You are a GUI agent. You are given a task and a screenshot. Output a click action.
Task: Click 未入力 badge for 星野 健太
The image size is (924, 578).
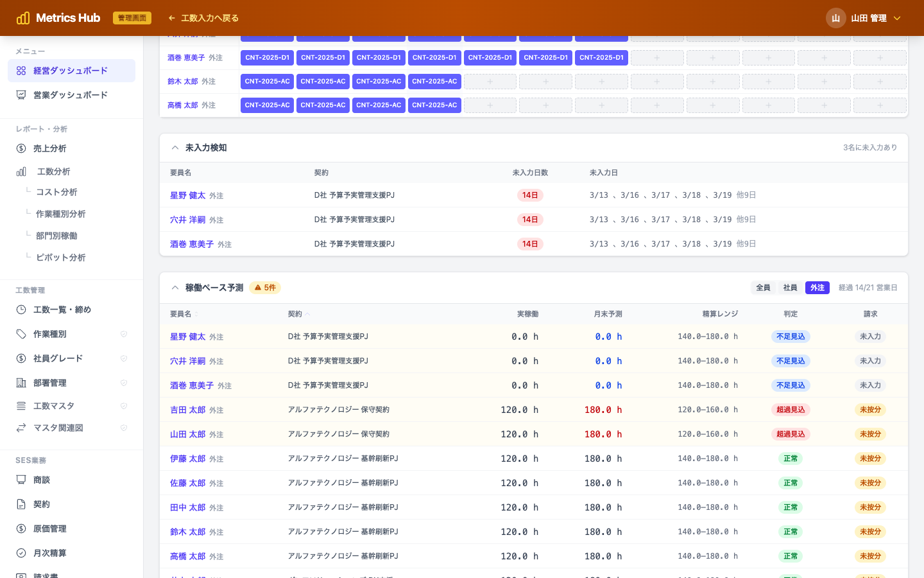pos(870,337)
